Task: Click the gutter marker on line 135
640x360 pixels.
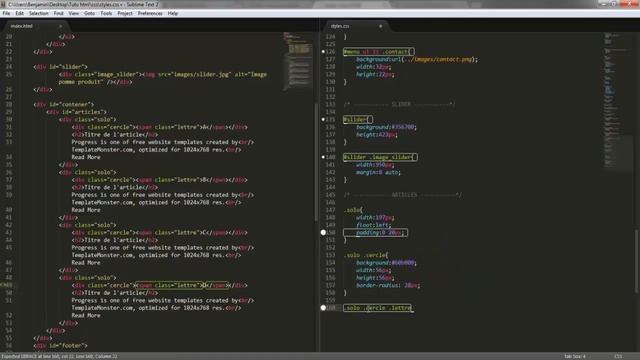Action: coord(323,120)
